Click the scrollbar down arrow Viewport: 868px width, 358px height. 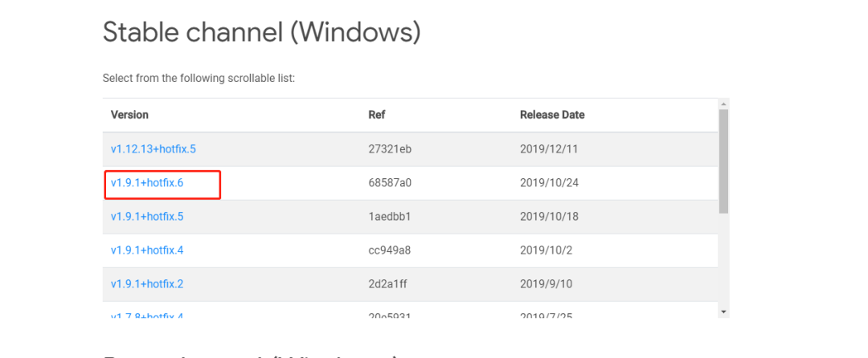click(x=723, y=311)
